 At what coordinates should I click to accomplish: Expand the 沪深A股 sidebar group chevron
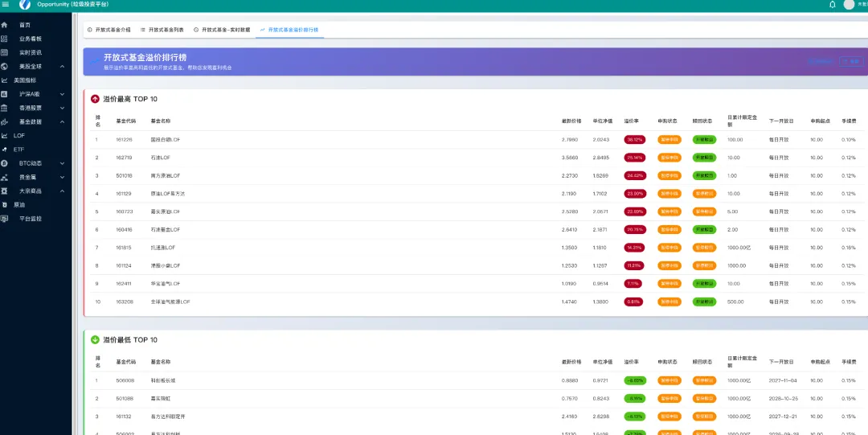click(62, 94)
